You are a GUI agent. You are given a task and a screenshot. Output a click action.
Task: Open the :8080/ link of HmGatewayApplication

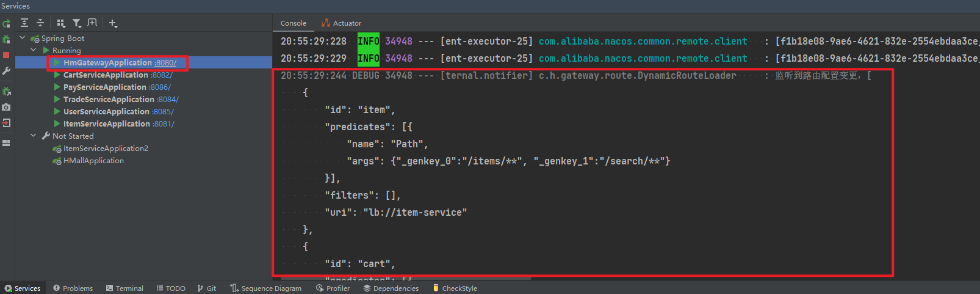pos(165,62)
